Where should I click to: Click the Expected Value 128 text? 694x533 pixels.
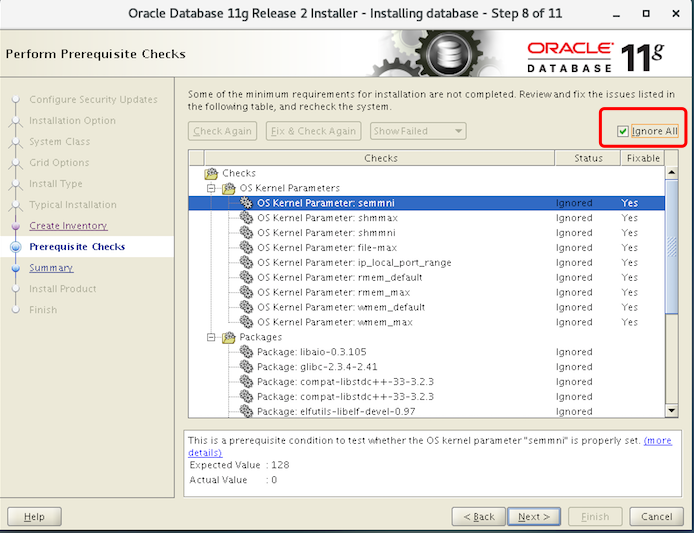coord(239,465)
